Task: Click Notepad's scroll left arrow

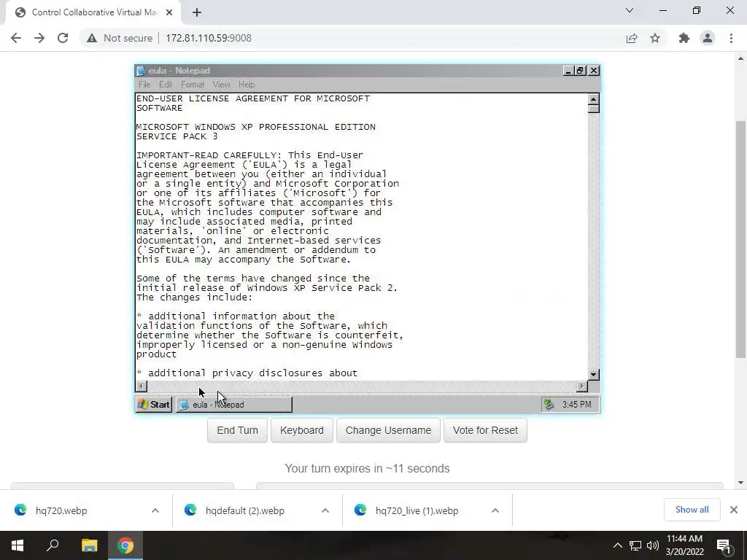Action: pyautogui.click(x=142, y=386)
